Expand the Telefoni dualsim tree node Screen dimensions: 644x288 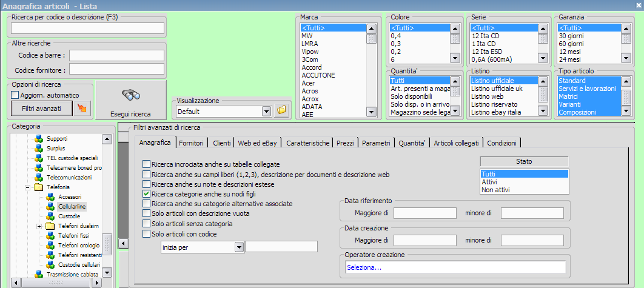coord(39,226)
